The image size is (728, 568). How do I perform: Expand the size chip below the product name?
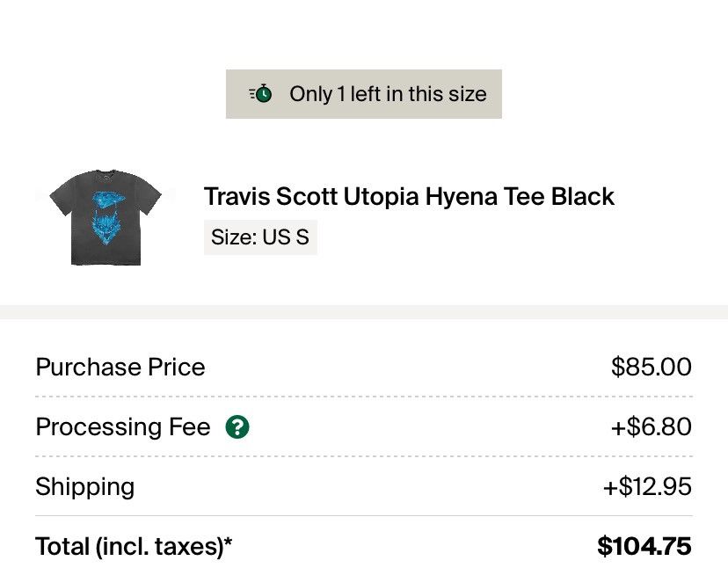(260, 237)
